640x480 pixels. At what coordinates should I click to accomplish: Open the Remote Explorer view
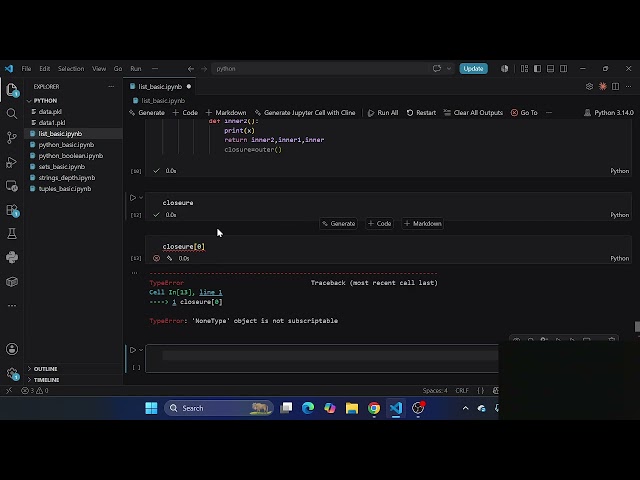pyautogui.click(x=12, y=186)
